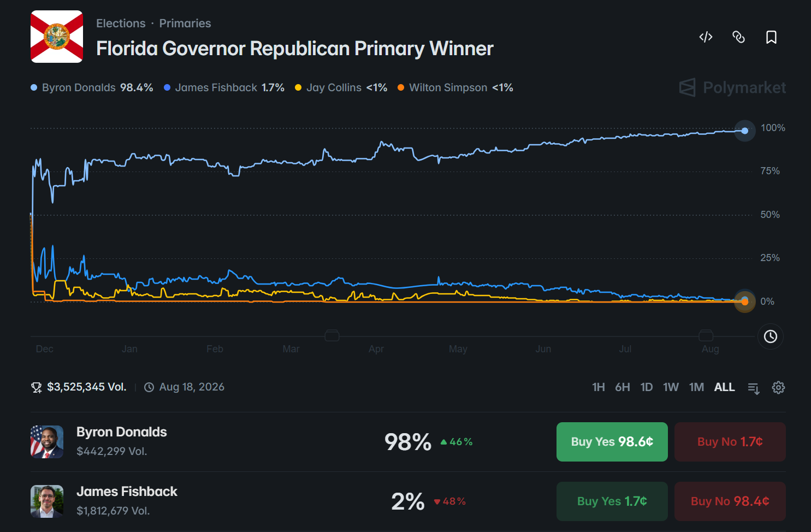Select the 1H time range
Screen dimensions: 811x532
click(599, 387)
